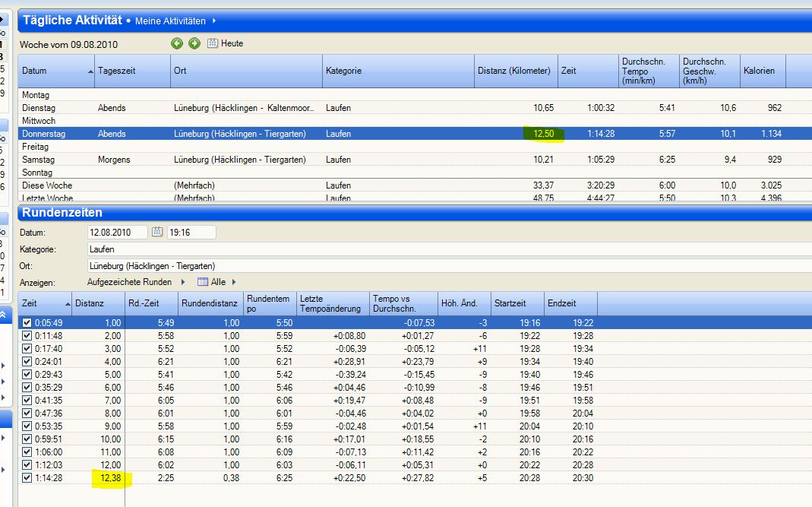Click the sort arrow in Datum column
This screenshot has height=507, width=812.
(91, 71)
